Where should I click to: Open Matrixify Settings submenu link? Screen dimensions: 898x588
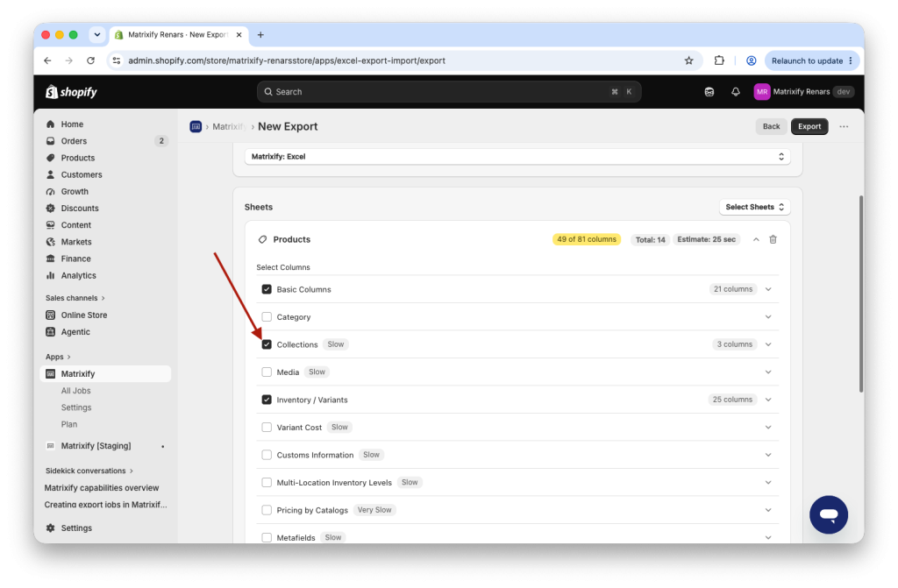76,407
